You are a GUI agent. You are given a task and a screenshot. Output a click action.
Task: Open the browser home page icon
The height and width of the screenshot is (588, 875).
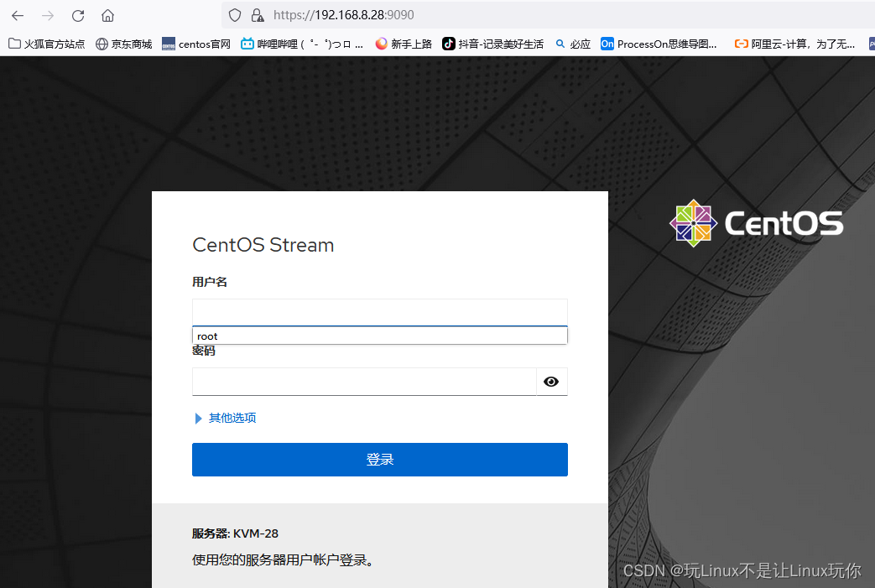coord(107,16)
